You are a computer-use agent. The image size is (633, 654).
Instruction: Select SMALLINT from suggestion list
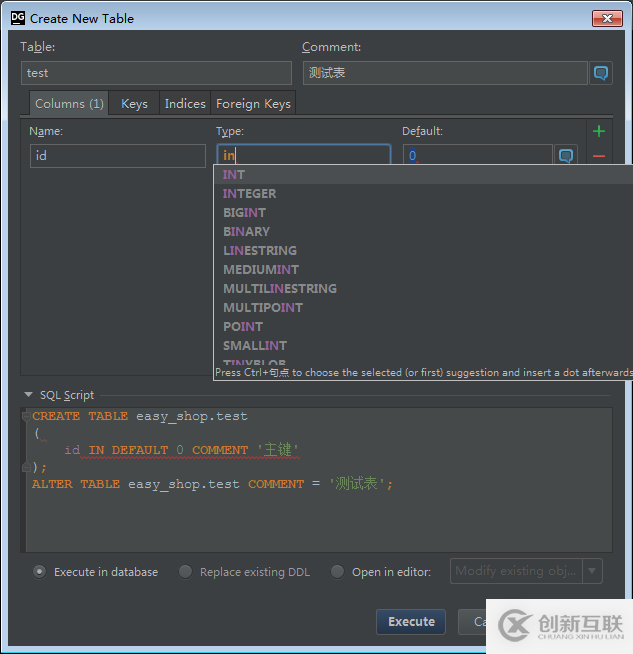point(255,346)
